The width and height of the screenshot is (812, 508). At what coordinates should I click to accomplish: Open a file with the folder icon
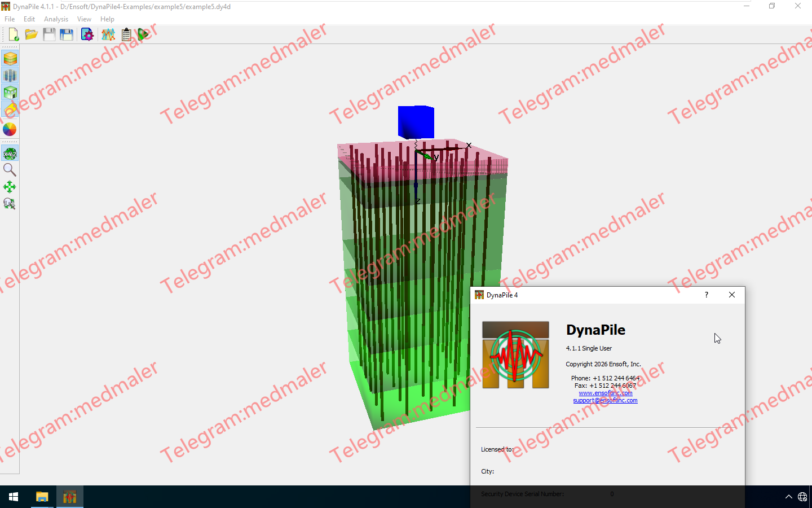tap(32, 34)
